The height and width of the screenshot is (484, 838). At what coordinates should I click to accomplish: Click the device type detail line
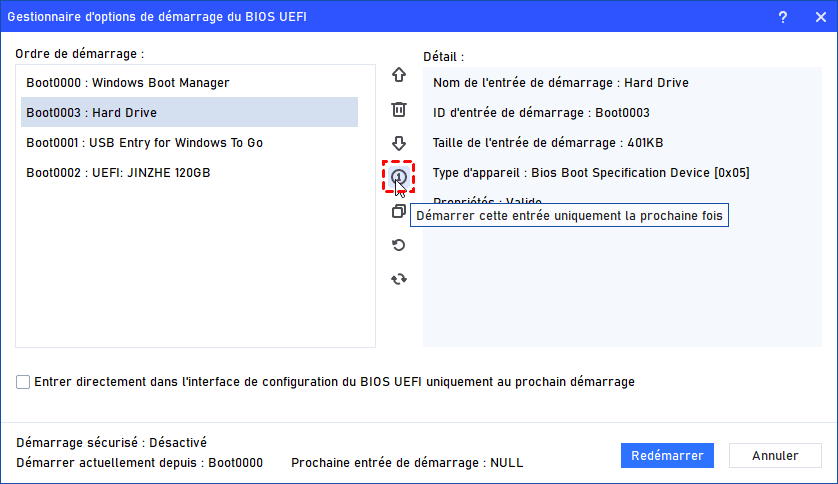point(590,173)
